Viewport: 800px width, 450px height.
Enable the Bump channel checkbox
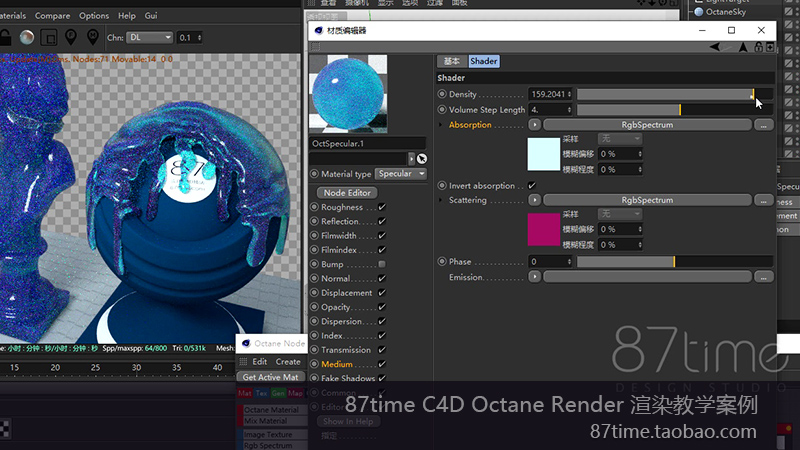point(382,264)
